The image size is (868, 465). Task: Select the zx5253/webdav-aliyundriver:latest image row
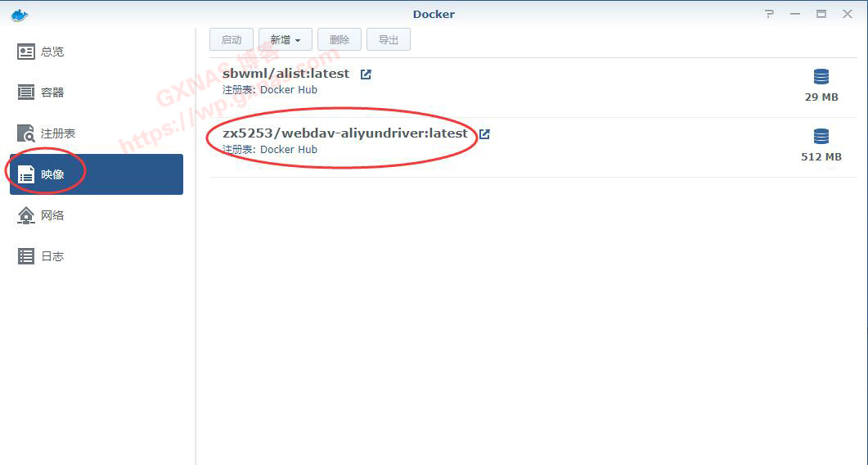tap(533, 147)
